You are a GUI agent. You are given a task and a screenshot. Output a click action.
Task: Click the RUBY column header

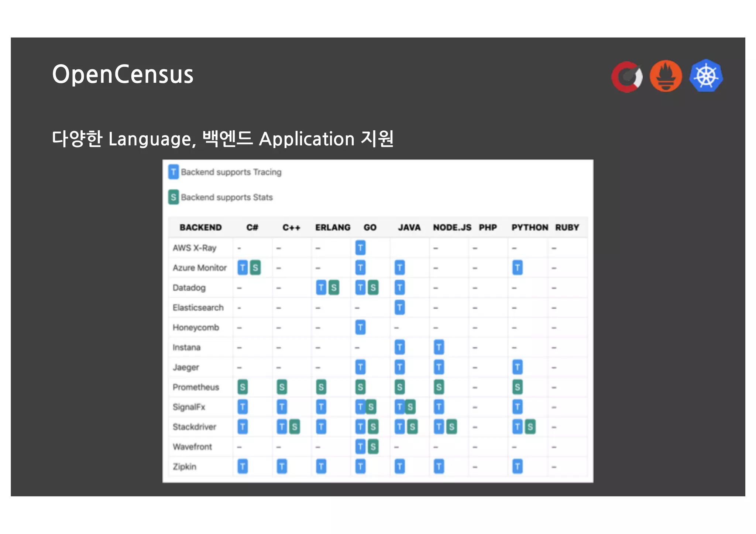click(x=567, y=227)
